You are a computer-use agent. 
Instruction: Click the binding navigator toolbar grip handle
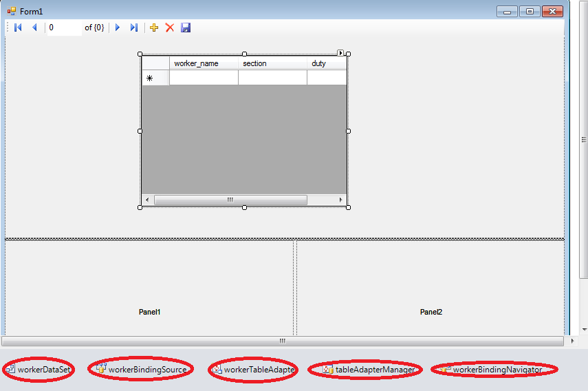tap(8, 28)
